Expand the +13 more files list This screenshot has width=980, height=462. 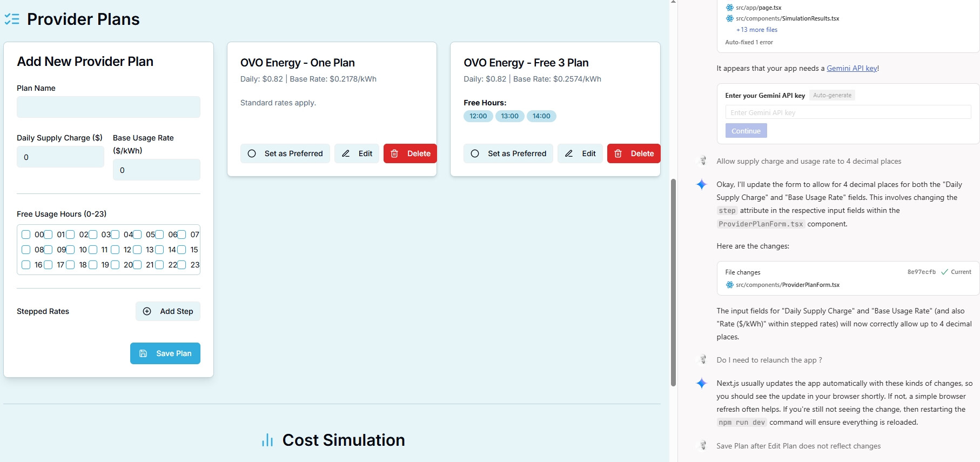[x=756, y=30]
